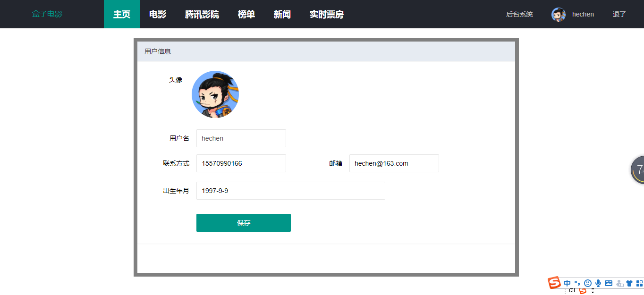Screen dimensions: 644x295
Task: Open the soft keyboard icon
Action: pyautogui.click(x=609, y=283)
